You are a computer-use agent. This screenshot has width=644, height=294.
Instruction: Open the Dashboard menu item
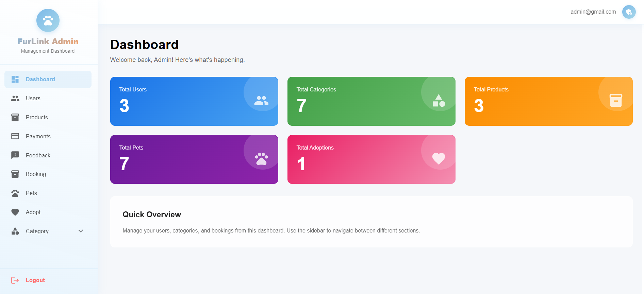48,79
